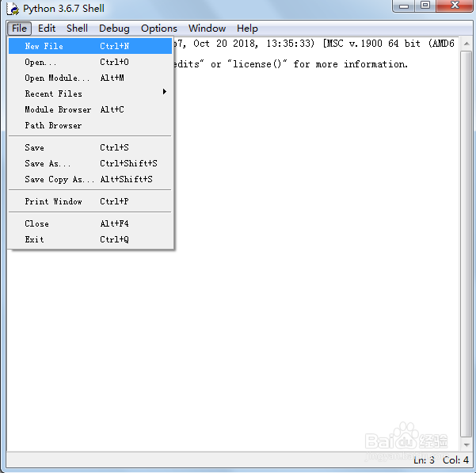Click 'Oct 20 2018' in shell banner

tap(226, 44)
